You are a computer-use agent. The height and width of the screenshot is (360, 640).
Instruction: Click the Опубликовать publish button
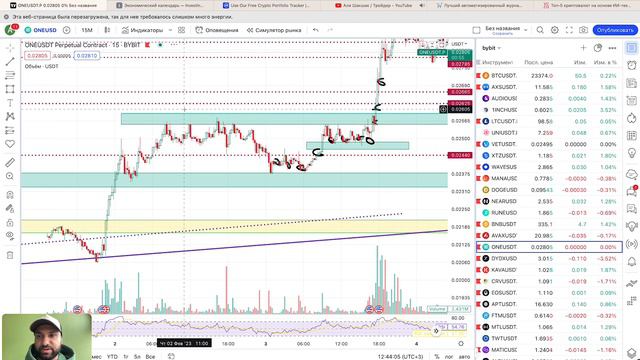(615, 30)
